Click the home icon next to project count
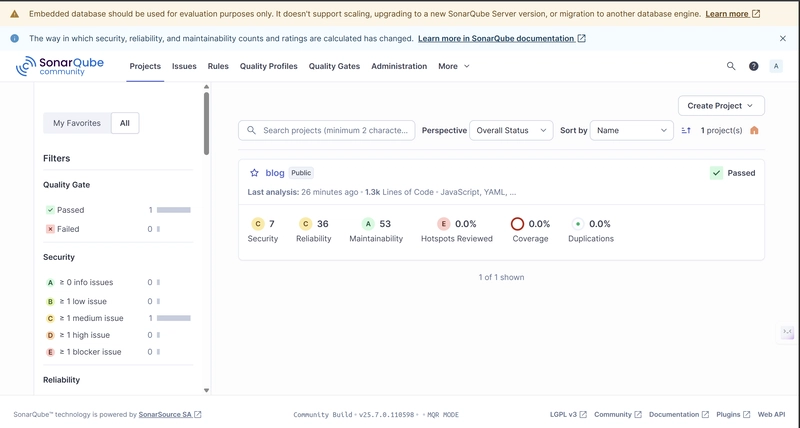Image resolution: width=800 pixels, height=428 pixels. point(755,130)
